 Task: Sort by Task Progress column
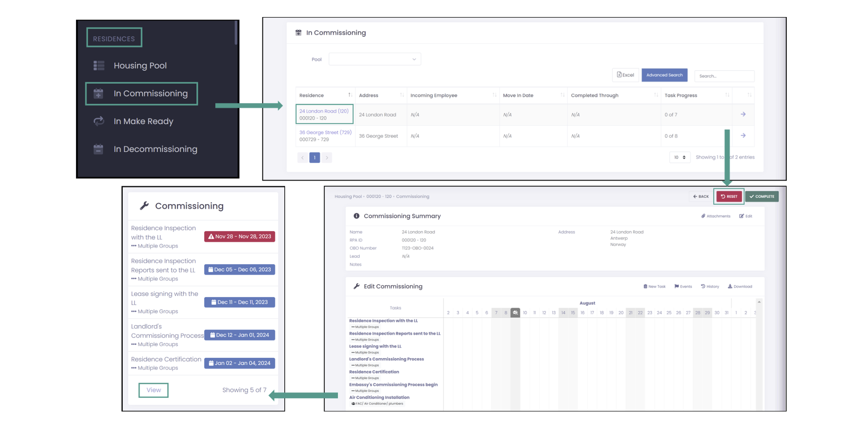pos(697,95)
